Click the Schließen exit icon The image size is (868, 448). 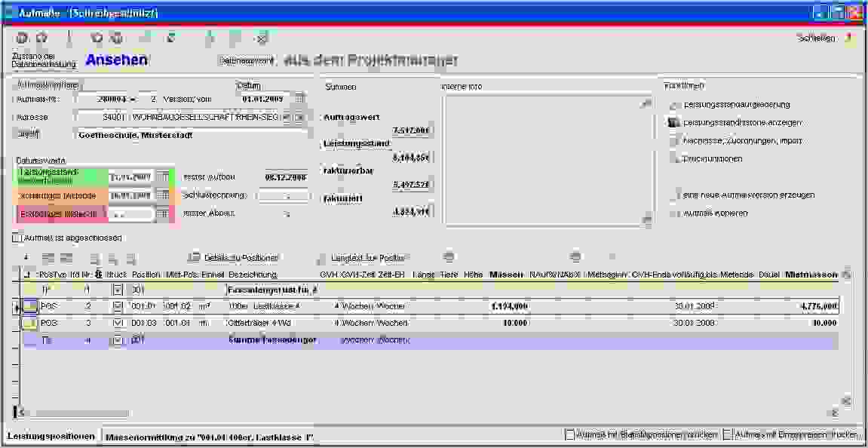click(848, 38)
